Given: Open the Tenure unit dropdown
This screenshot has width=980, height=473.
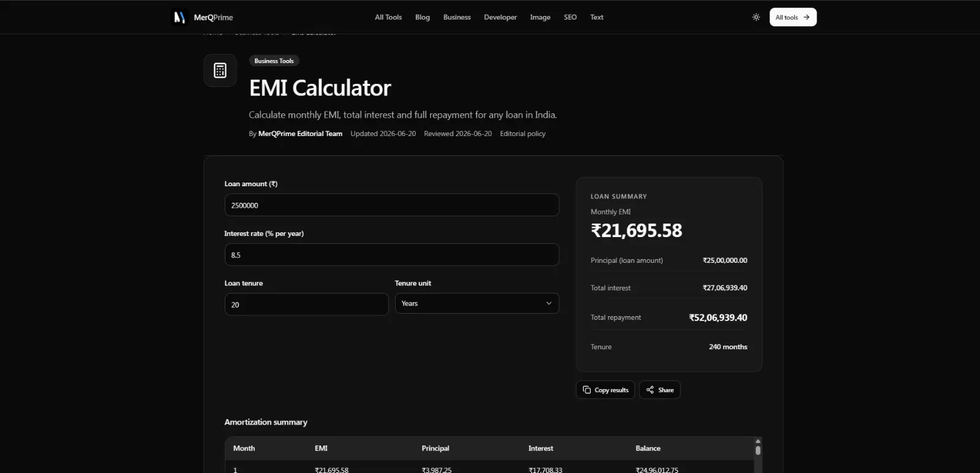Looking at the screenshot, I should (x=477, y=303).
